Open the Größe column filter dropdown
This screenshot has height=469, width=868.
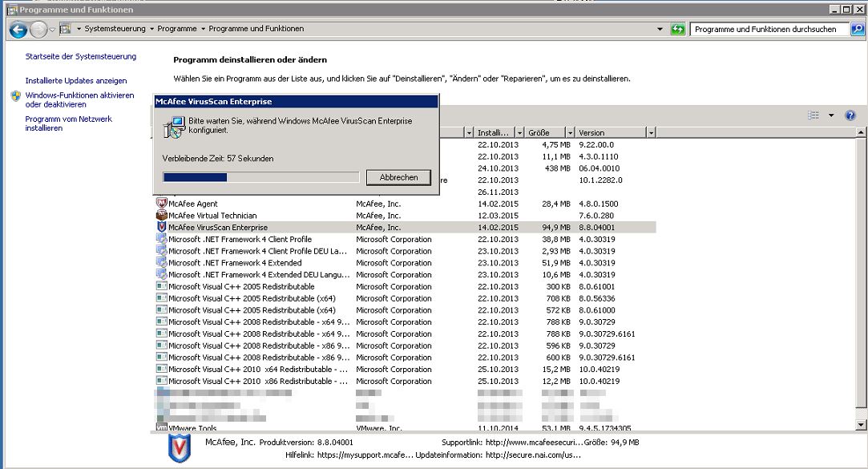point(570,132)
